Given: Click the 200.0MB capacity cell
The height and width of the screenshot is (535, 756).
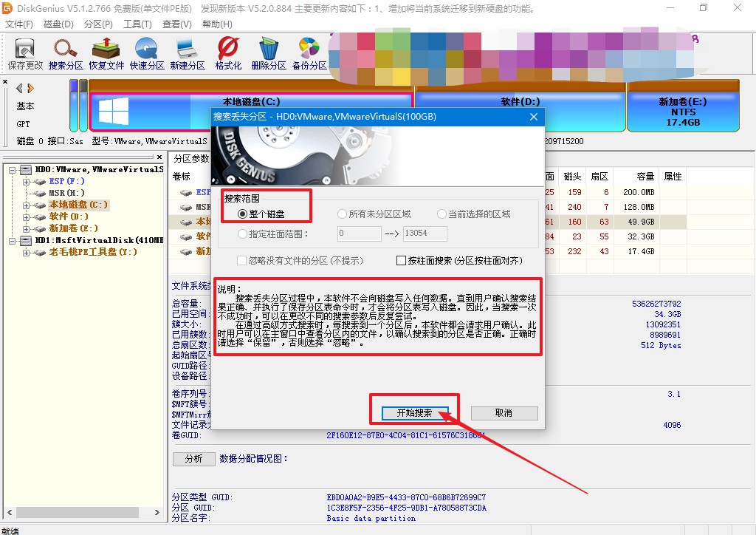Looking at the screenshot, I should click(x=639, y=192).
